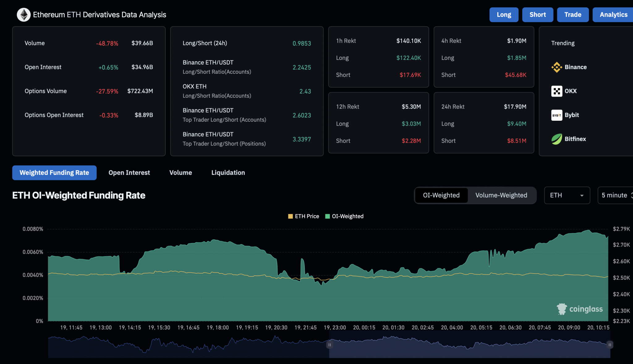This screenshot has width=633, height=364.
Task: Click the Volume change -48.78%
Action: 107,44
